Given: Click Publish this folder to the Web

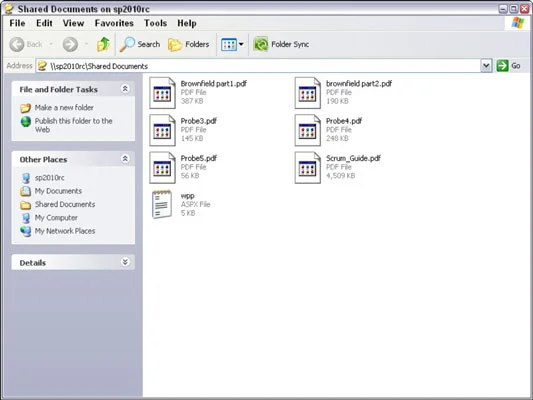Looking at the screenshot, I should coord(73,125).
